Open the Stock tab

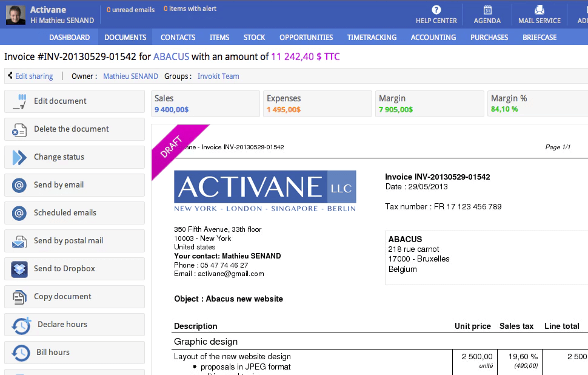point(254,37)
